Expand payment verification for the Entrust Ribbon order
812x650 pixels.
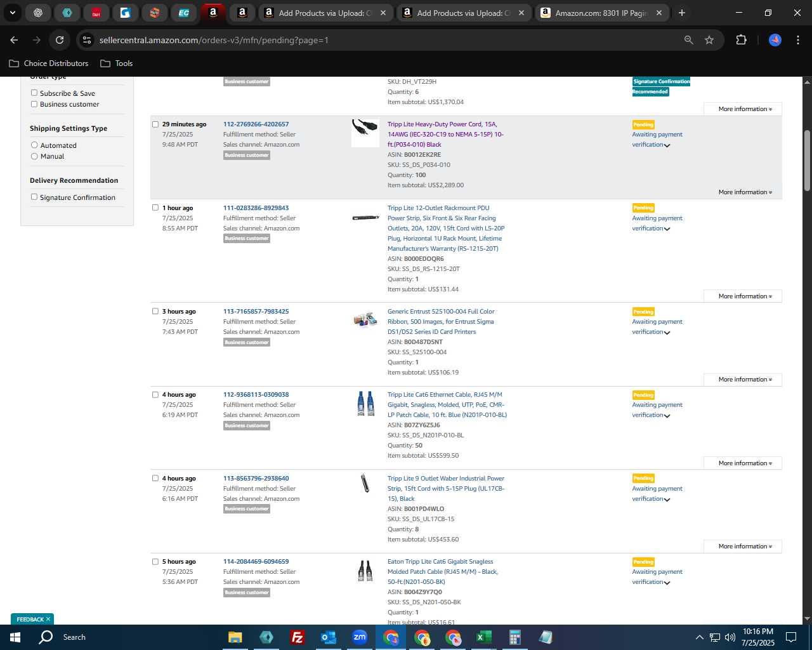[x=667, y=333]
